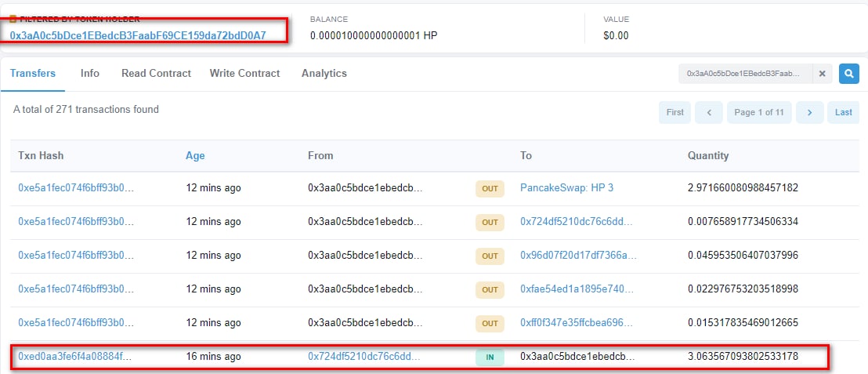The height and width of the screenshot is (374, 868).
Task: Select quantity 0.045953506407037996
Action: pyautogui.click(x=743, y=256)
